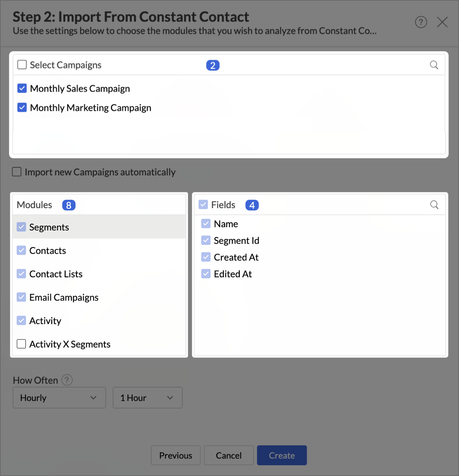The height and width of the screenshot is (476, 459).
Task: Click the search icon in Fields panel
Action: (434, 205)
